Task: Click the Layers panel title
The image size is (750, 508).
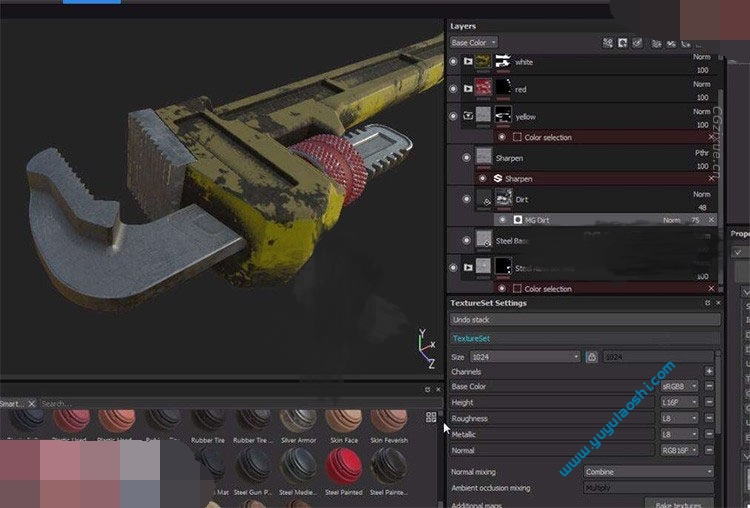Action: point(463,26)
